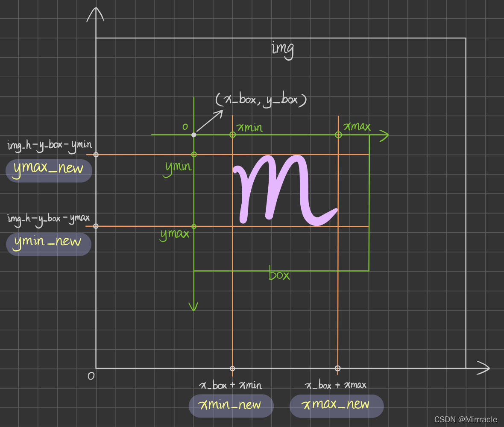Select the green "xmin" label on the box axis
The image size is (504, 427).
[250, 128]
